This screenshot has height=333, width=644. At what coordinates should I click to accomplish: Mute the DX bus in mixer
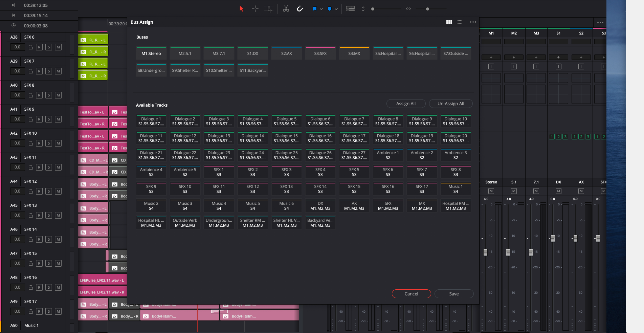558,191
